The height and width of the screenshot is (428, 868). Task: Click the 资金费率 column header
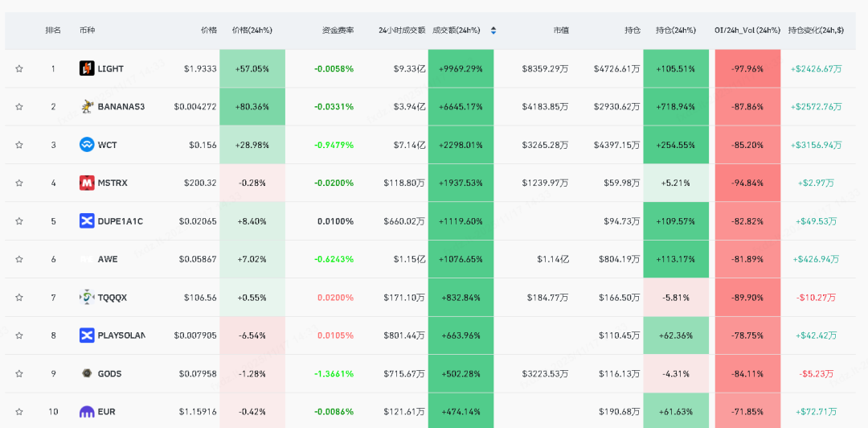click(x=338, y=31)
